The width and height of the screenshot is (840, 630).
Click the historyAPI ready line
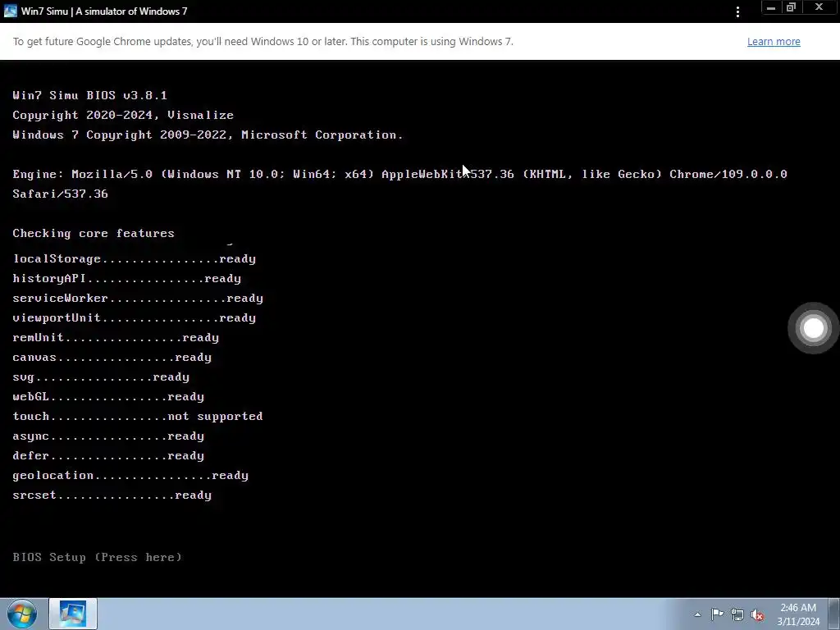[127, 279]
